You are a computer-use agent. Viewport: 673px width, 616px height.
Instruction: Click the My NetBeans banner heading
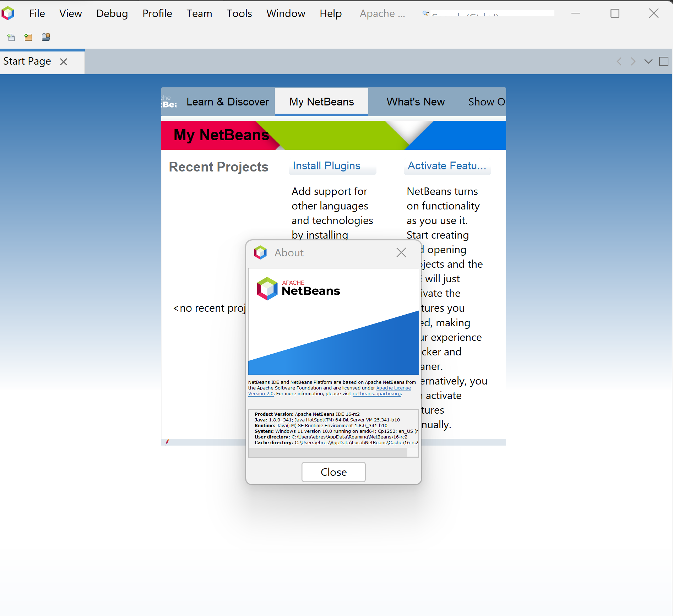221,135
